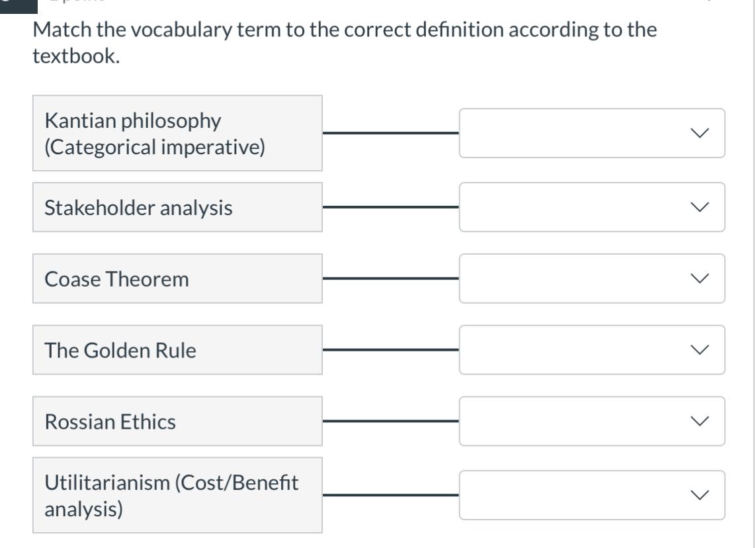Click the Rossian Ethics chevron arrow

click(698, 421)
